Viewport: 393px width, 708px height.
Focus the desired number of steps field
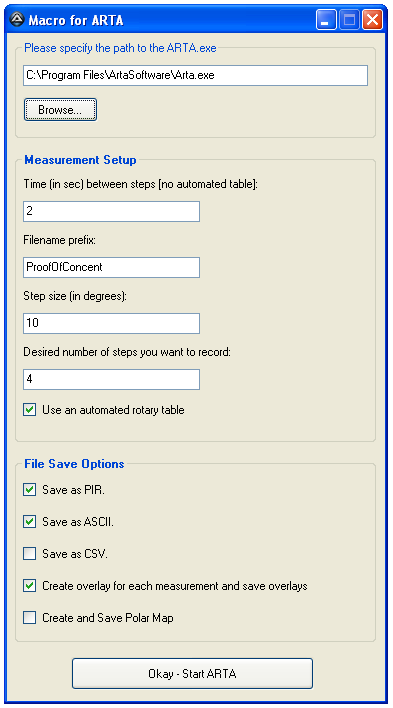[x=111, y=379]
